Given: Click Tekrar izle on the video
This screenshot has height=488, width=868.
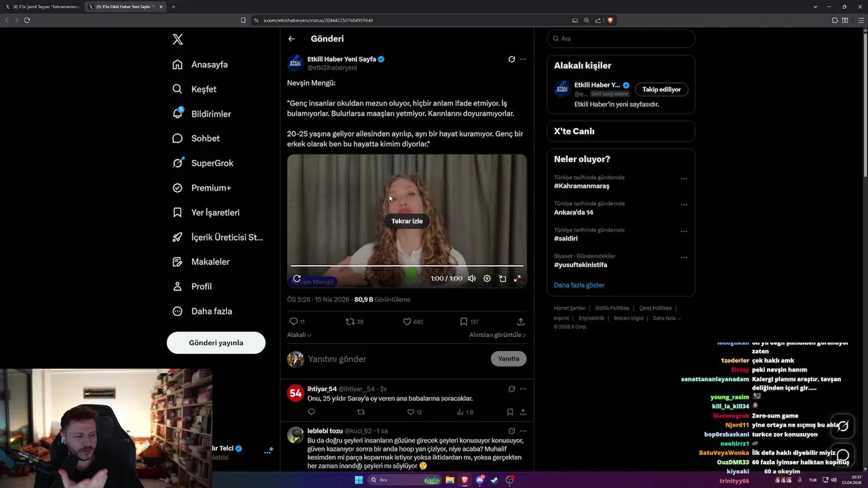Looking at the screenshot, I should coord(407,221).
